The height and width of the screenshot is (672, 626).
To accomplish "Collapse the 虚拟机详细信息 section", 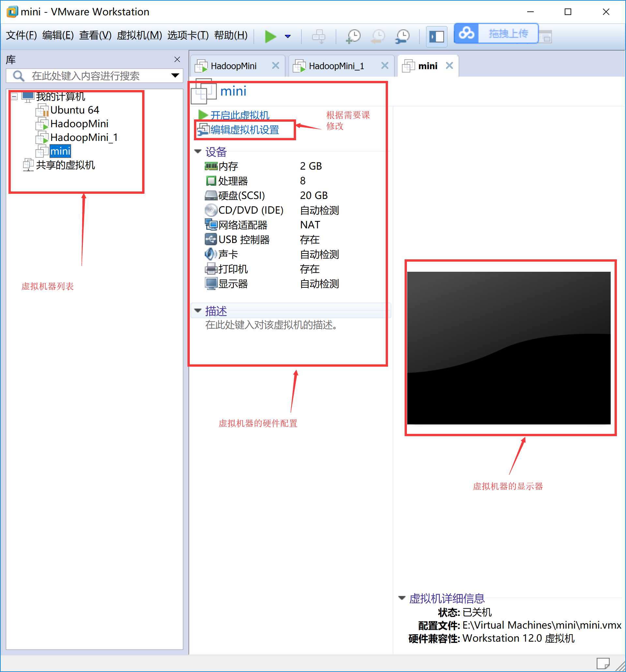I will tap(402, 598).
